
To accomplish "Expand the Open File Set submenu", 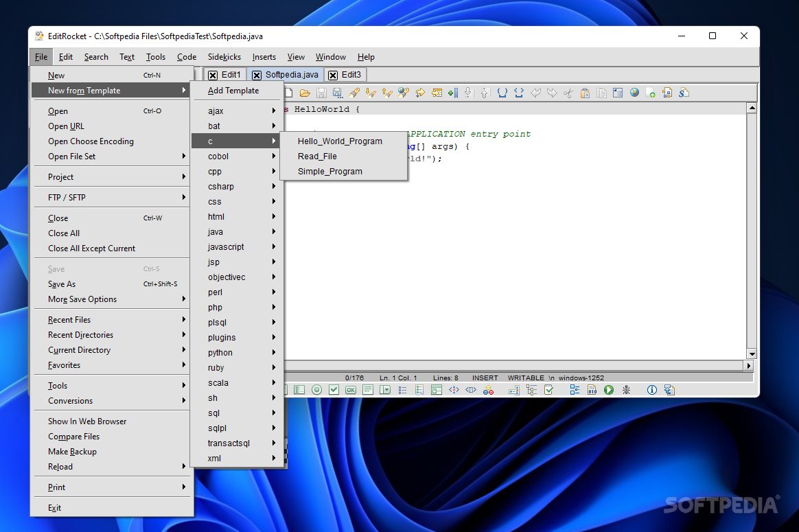I will pyautogui.click(x=112, y=157).
